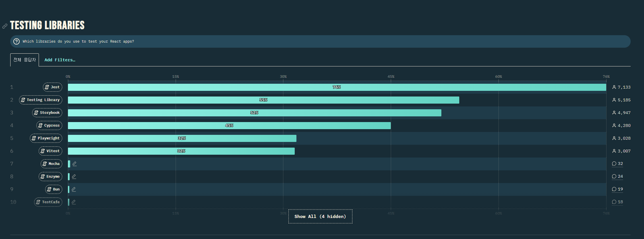Click the Jest library label
644x239 pixels.
53,87
